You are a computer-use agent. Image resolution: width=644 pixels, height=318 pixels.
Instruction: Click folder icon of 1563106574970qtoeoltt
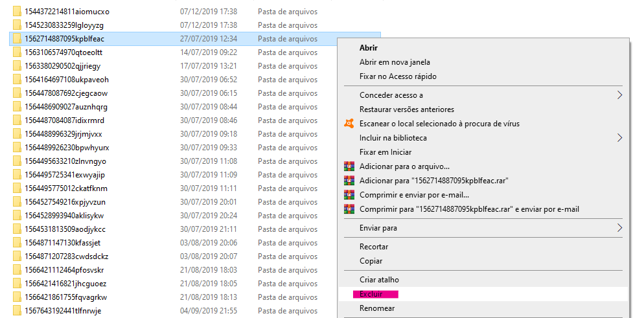17,52
